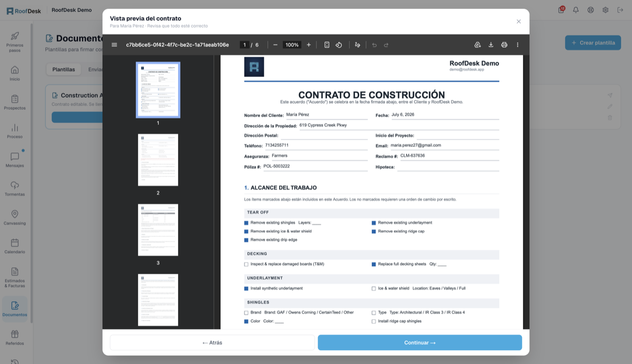Select the draw annotation tool

[x=358, y=45]
